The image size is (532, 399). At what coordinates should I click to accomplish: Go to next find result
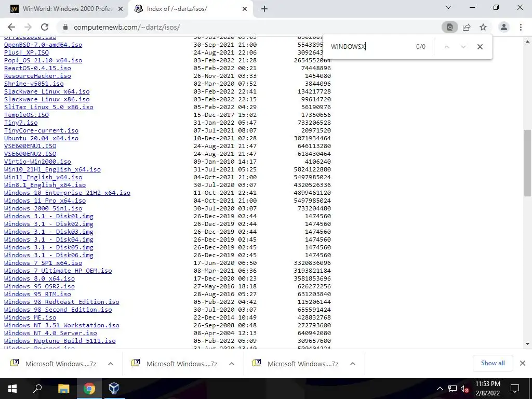tap(463, 47)
